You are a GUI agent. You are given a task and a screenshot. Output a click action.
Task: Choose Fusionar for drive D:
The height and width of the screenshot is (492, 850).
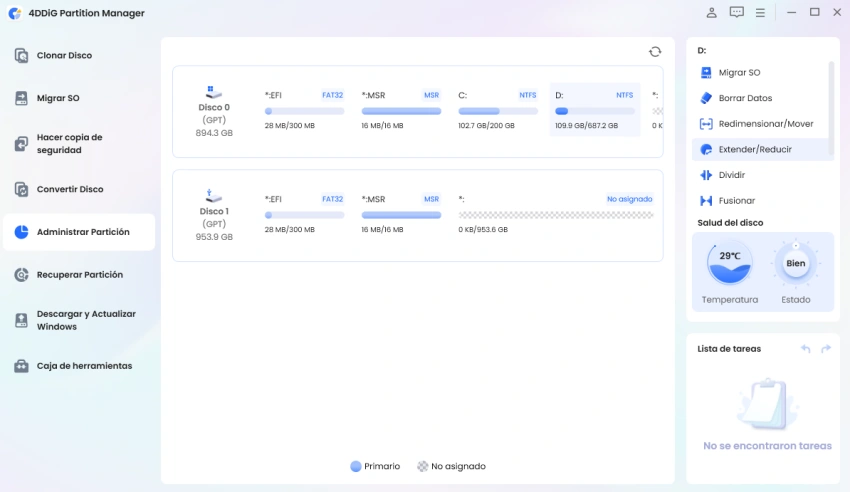click(762, 200)
